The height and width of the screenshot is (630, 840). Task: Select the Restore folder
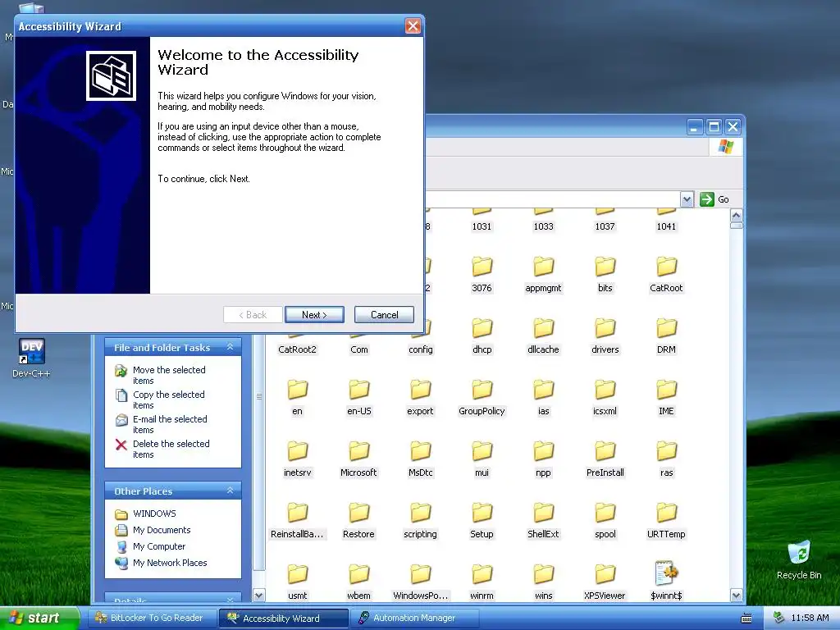tap(359, 521)
